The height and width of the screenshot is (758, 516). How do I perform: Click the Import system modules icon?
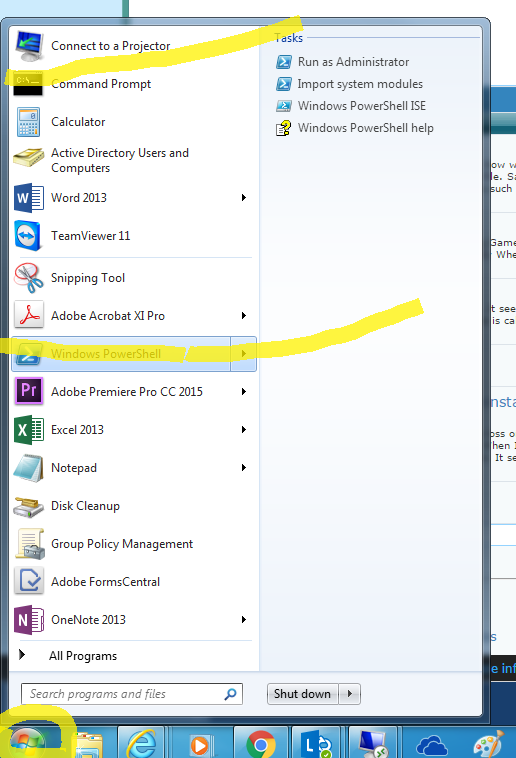[x=284, y=84]
